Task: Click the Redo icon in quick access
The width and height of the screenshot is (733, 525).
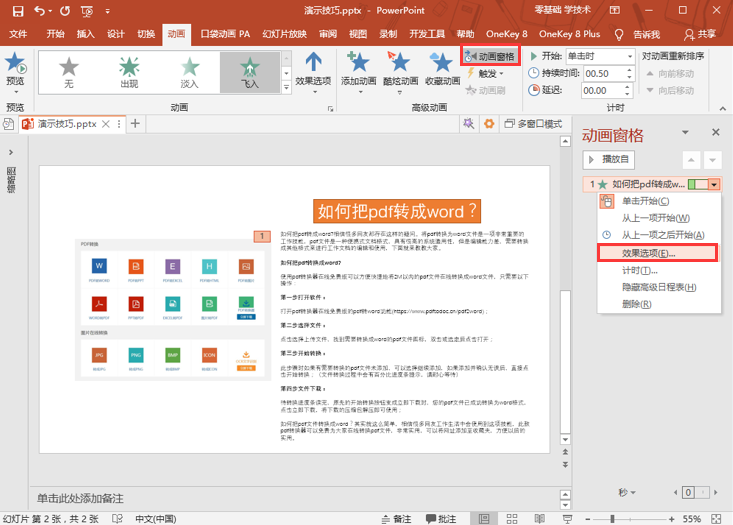Action: coord(65,11)
